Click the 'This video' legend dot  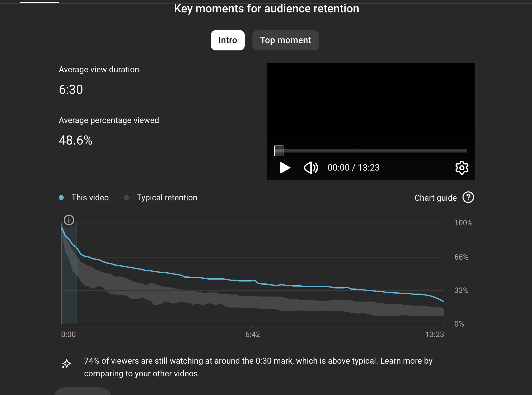tap(61, 197)
